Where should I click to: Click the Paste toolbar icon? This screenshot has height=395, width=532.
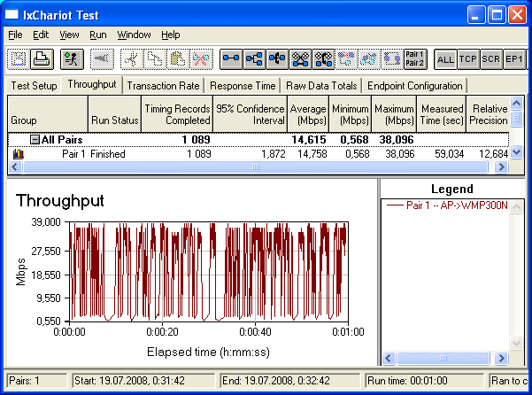pyautogui.click(x=176, y=59)
